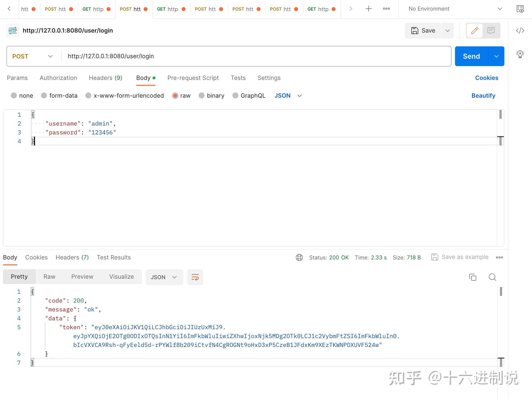Click inside the request URL field

click(173, 56)
